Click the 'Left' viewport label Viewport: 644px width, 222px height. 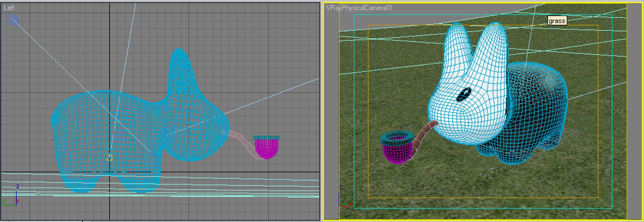pyautogui.click(x=9, y=7)
